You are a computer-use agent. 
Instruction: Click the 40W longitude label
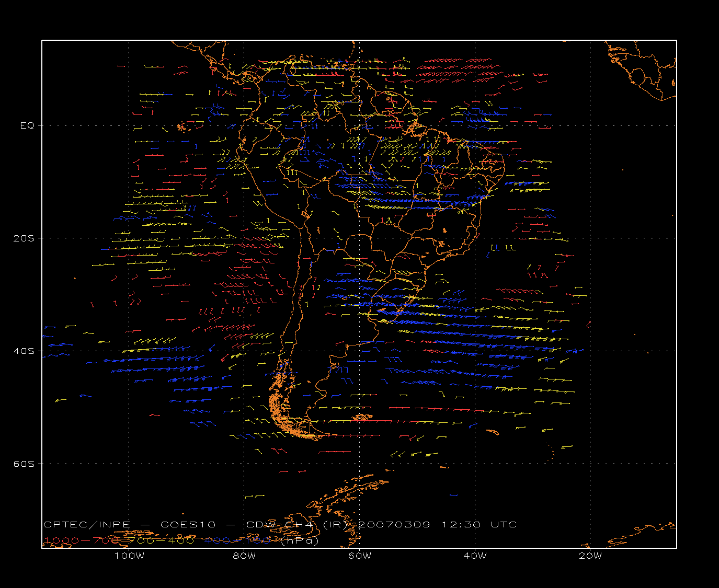[x=475, y=556]
